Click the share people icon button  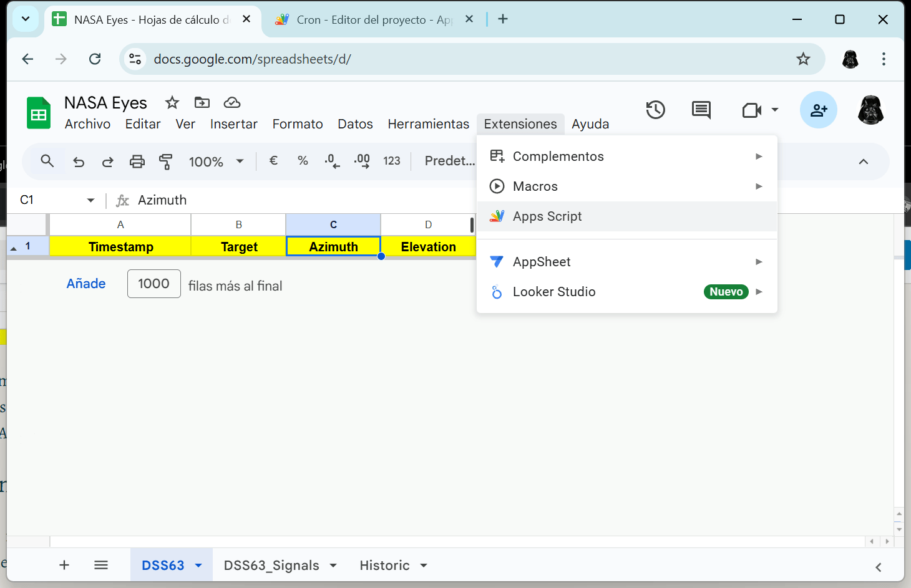(819, 110)
